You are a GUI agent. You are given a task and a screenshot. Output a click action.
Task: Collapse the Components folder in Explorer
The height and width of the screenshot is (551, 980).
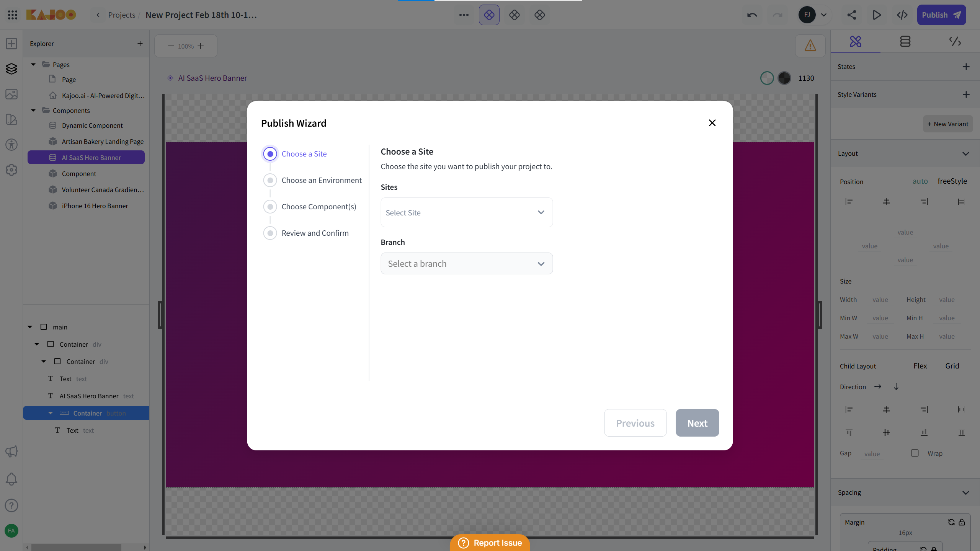(x=33, y=111)
